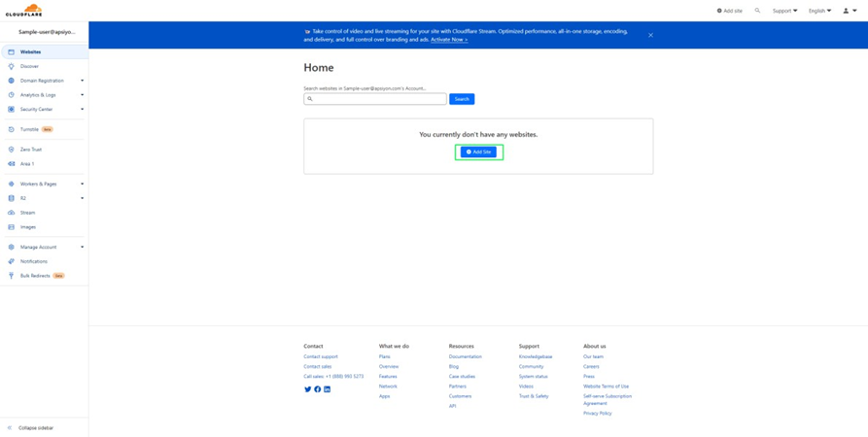868x437 pixels.
Task: Select the Sample-user account name
Action: (47, 32)
